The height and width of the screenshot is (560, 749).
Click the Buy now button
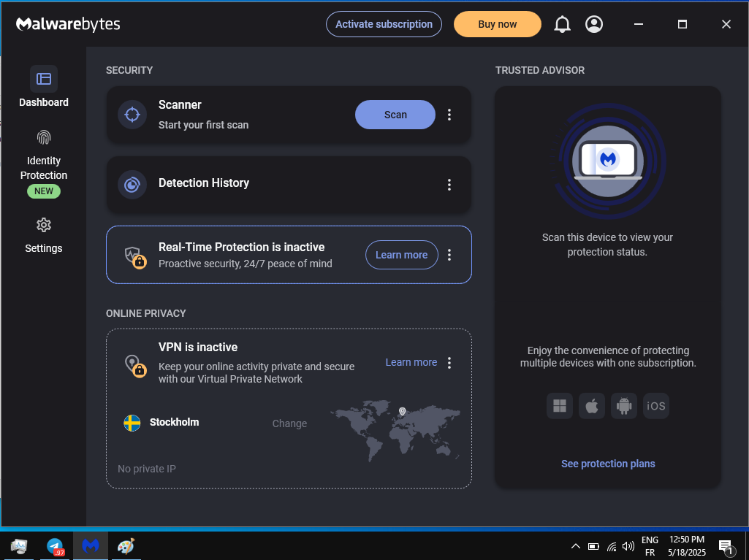498,24
